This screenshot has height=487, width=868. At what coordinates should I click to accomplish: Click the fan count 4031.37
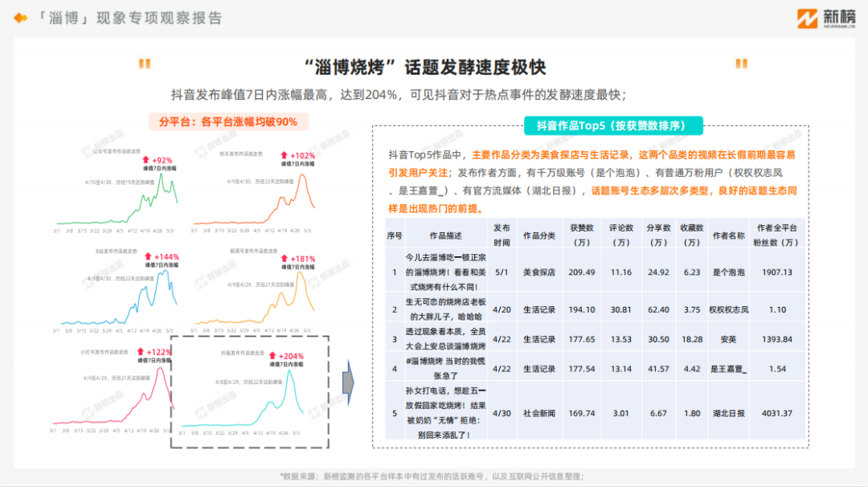pyautogui.click(x=777, y=413)
